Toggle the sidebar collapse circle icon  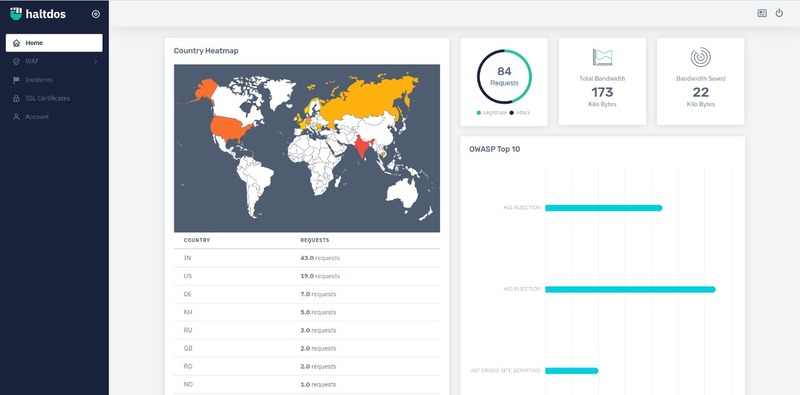95,14
